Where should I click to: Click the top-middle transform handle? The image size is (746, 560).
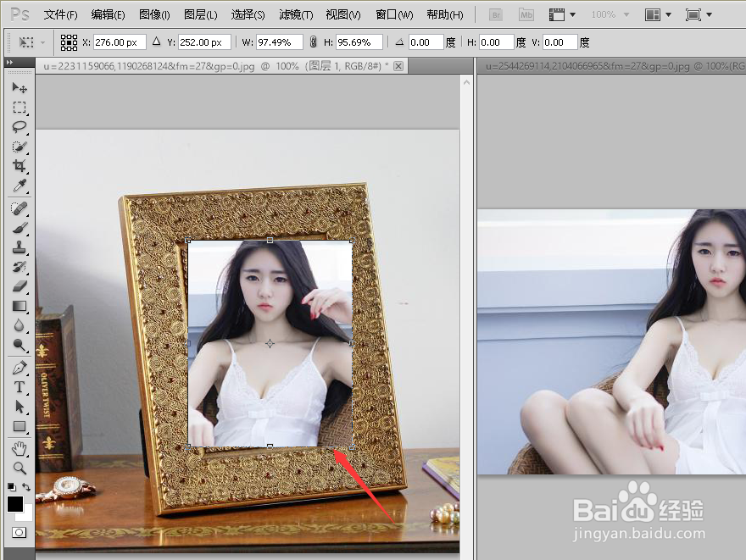point(270,240)
